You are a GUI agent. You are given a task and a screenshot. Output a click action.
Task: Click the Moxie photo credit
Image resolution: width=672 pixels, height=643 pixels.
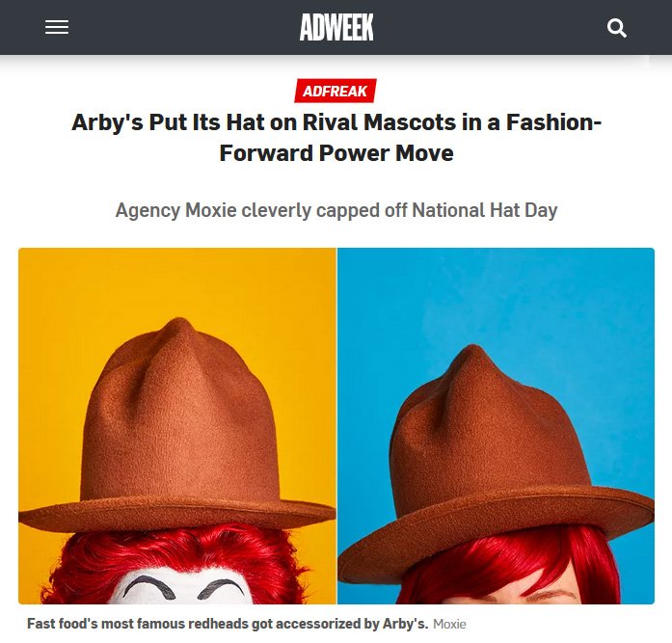(449, 624)
